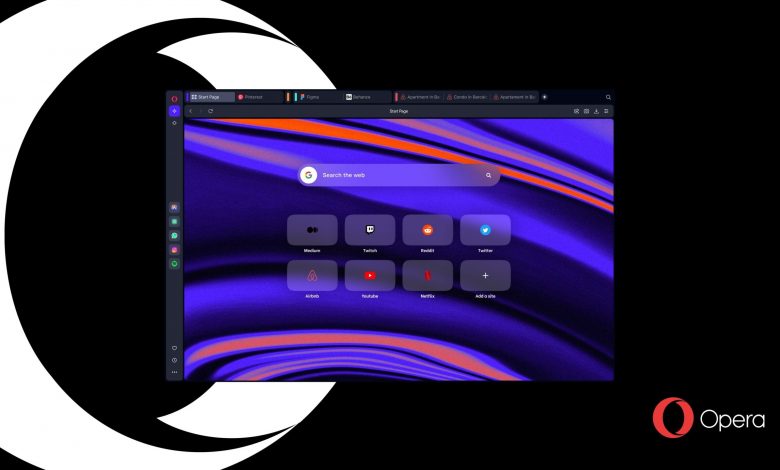This screenshot has width=780, height=470.
Task: Switch to the Behance tab
Action: click(368, 97)
